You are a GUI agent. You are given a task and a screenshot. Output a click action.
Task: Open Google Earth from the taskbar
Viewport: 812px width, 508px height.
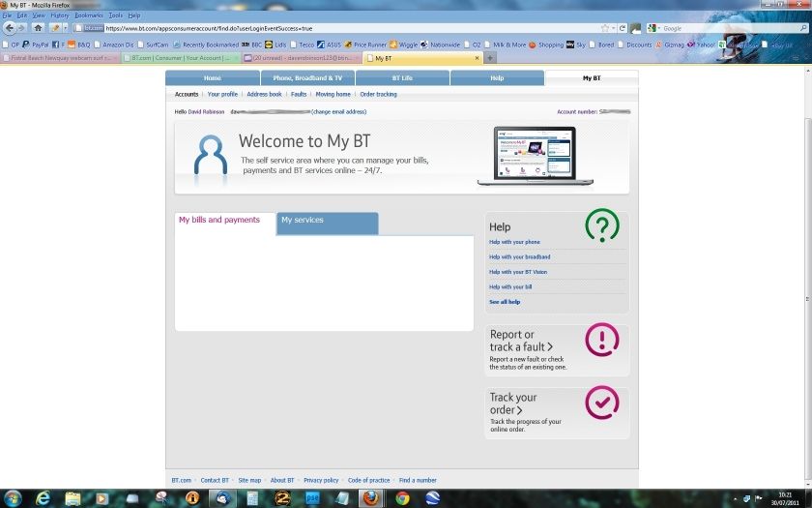(432, 498)
